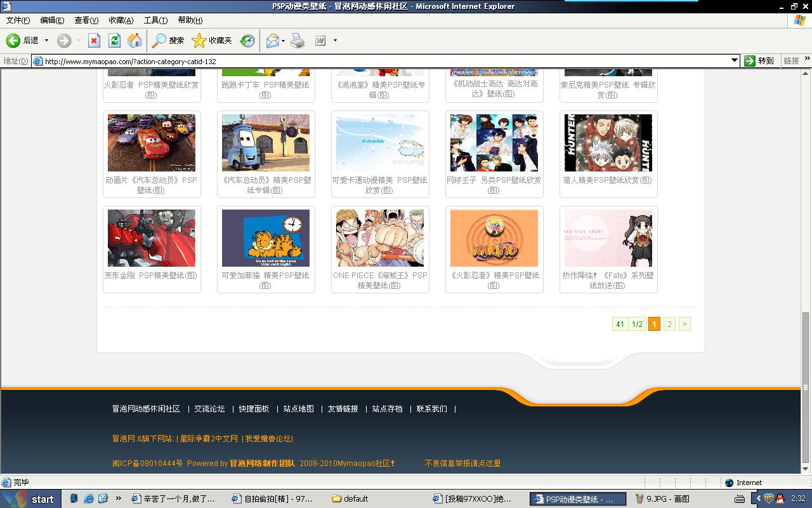This screenshot has width=812, height=508.
Task: Open the Edit button dropdown arrow
Action: tap(335, 41)
